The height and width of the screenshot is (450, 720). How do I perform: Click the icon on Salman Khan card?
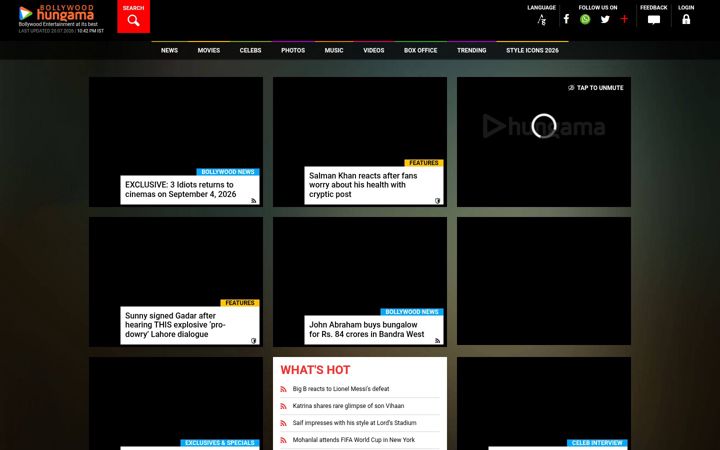pos(438,201)
